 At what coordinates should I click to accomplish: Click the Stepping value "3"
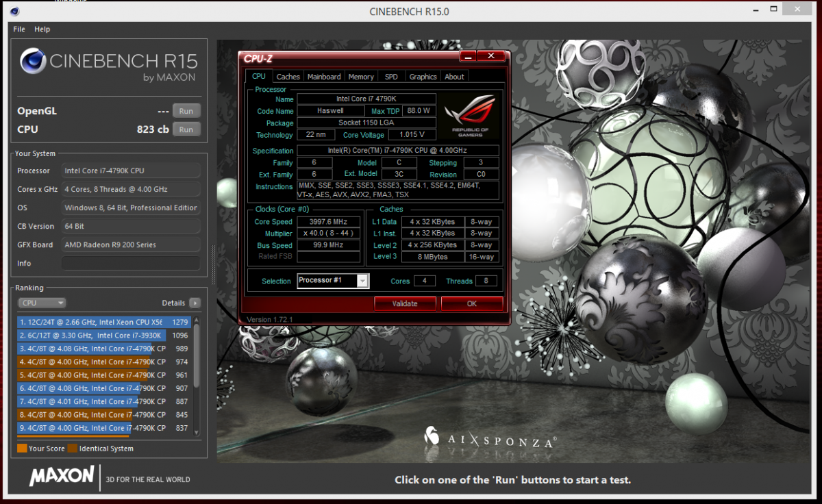481,163
